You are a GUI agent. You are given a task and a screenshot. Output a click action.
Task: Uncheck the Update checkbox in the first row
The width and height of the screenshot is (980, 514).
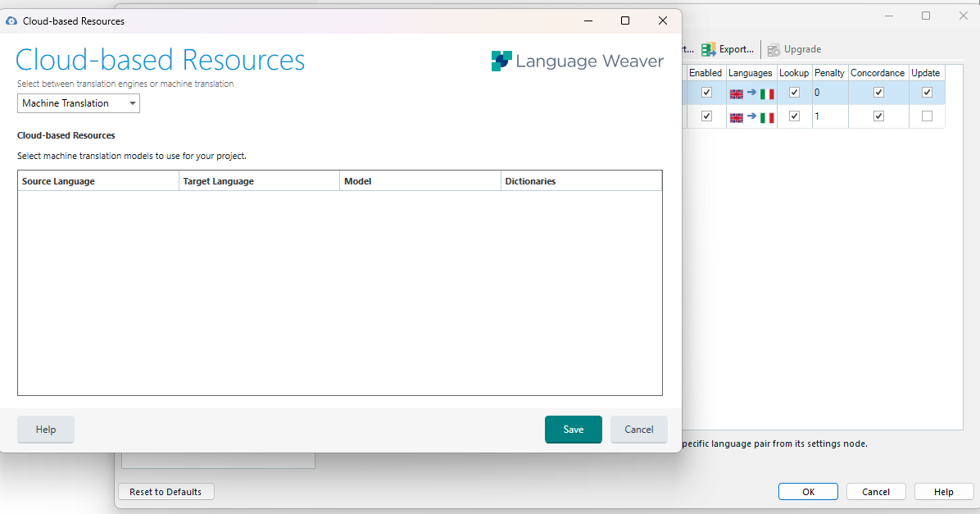tap(926, 92)
